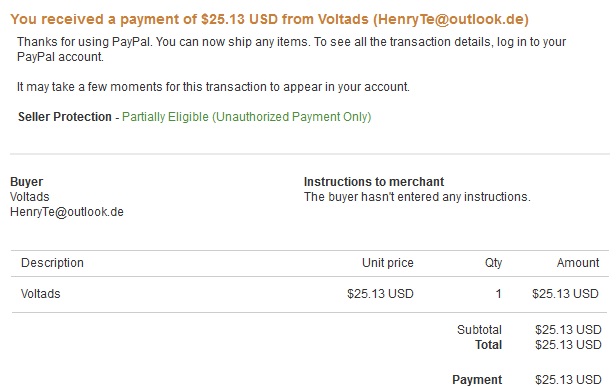Click the unit price $25.13 USD cell
This screenshot has width=616, height=387.
coord(380,293)
